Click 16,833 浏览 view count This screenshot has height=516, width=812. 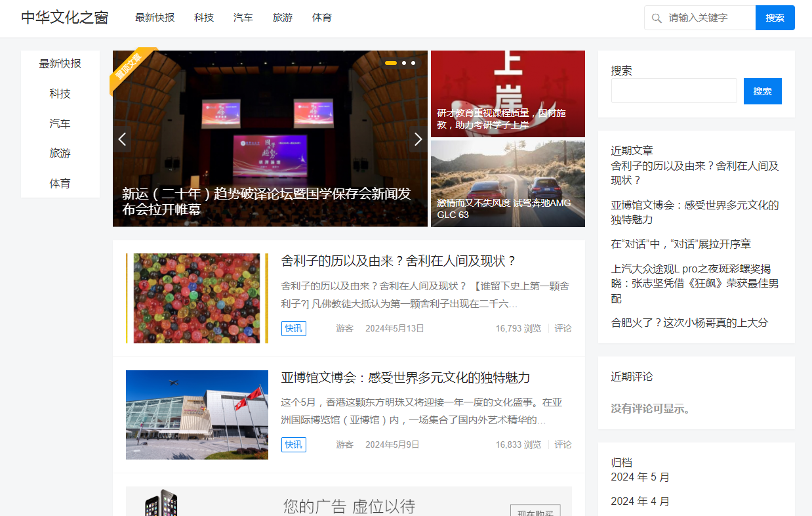[518, 444]
